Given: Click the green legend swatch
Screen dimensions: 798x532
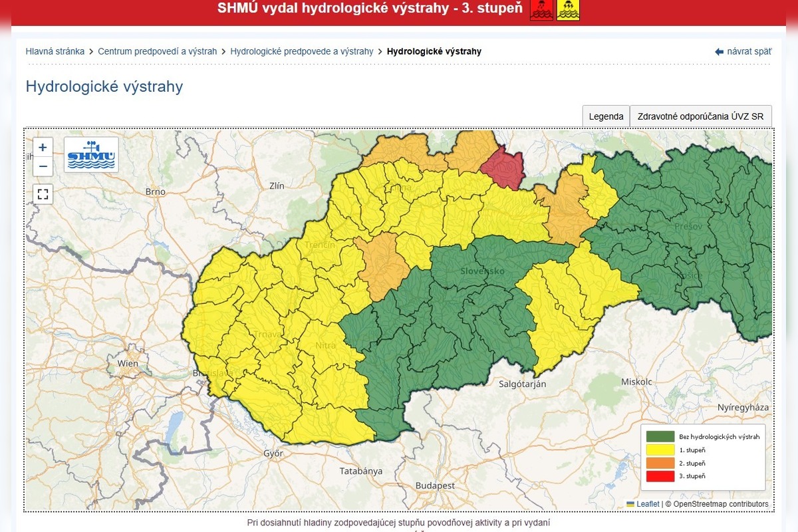Looking at the screenshot, I should click(x=660, y=437).
